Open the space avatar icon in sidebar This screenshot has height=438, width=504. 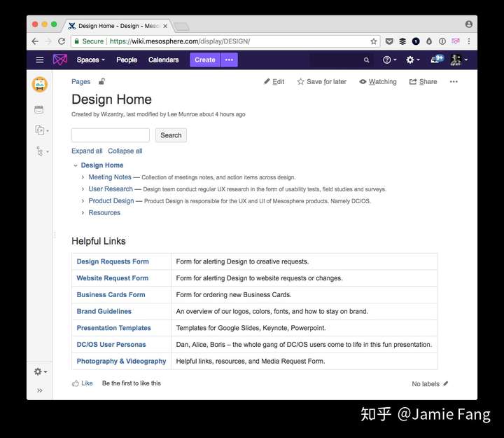coord(40,85)
